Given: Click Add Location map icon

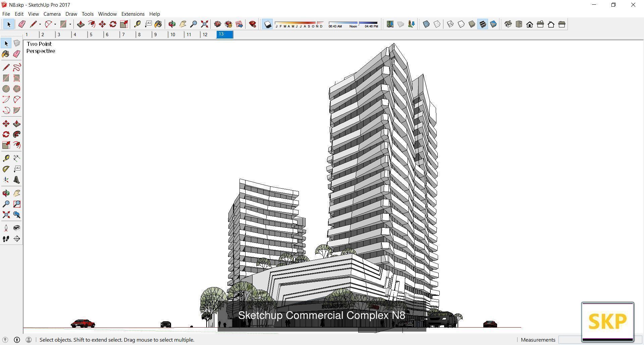Looking at the screenshot, I should click(390, 24).
